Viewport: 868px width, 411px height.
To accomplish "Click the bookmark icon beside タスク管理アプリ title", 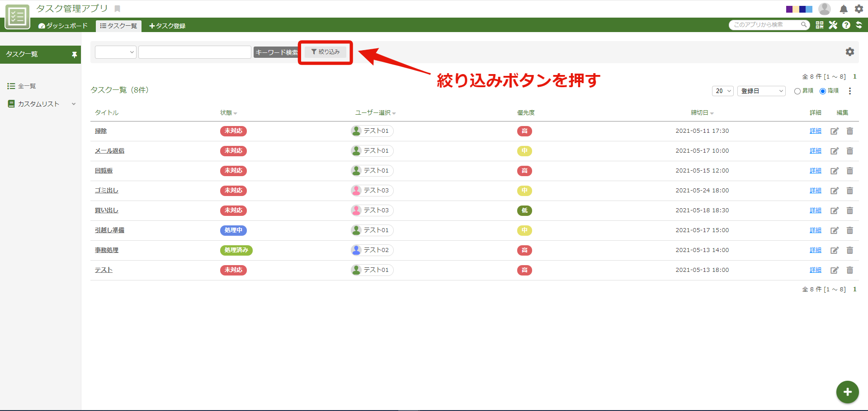I will 117,8.
